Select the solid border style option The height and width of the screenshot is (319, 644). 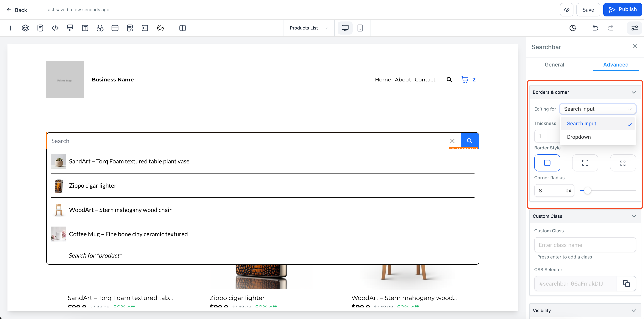tap(547, 163)
